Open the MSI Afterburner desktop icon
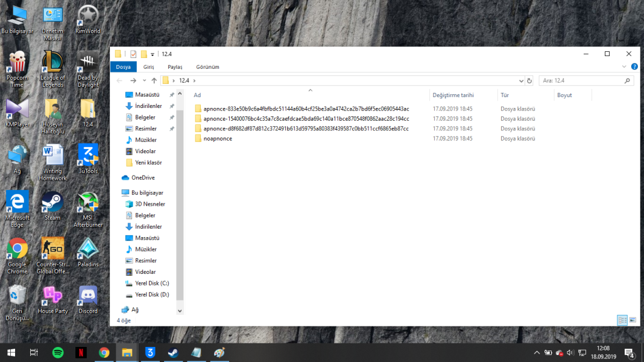Image resolution: width=644 pixels, height=362 pixels. [x=88, y=209]
